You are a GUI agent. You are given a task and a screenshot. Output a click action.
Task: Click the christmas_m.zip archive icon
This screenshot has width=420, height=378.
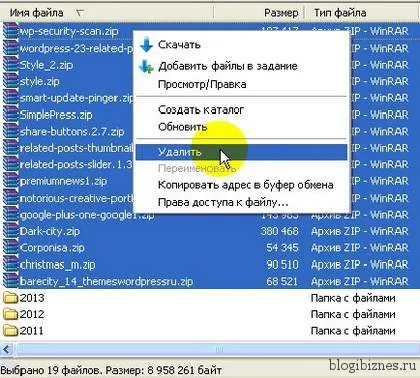coord(11,265)
